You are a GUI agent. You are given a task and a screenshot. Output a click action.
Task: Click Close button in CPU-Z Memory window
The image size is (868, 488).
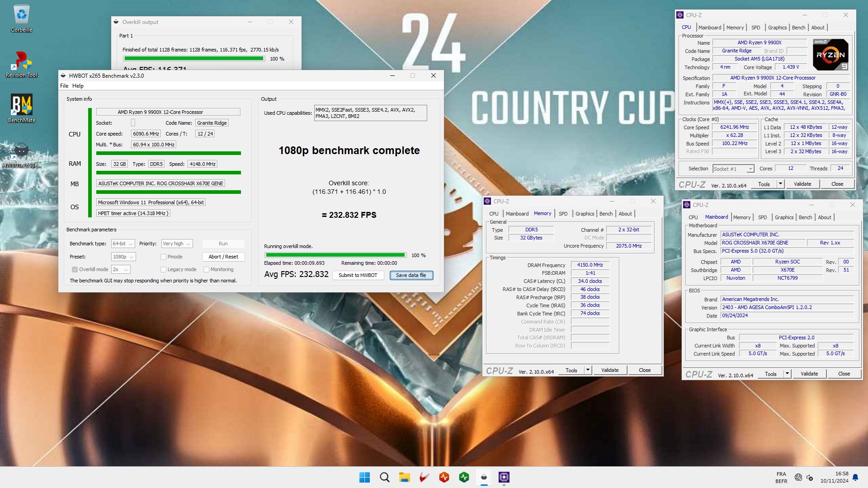click(644, 370)
